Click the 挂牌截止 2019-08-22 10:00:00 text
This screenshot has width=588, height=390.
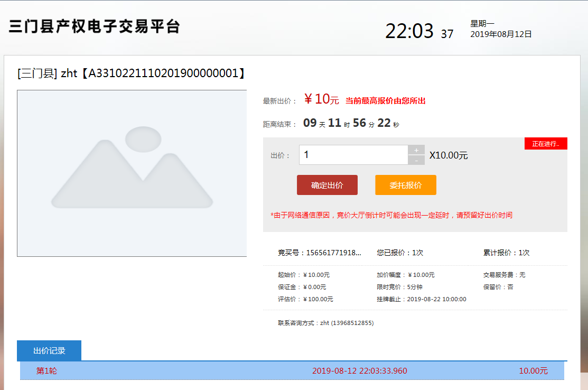[x=422, y=299]
